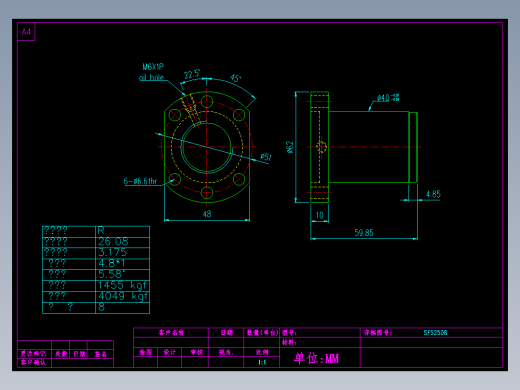
Task: Click the 绘图 cell in title block
Action: (146, 352)
